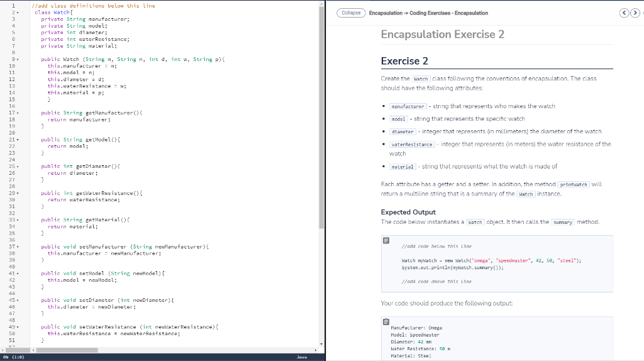Click 'return waterResistance;' on line 30
The width and height of the screenshot is (644, 361).
[x=84, y=199]
